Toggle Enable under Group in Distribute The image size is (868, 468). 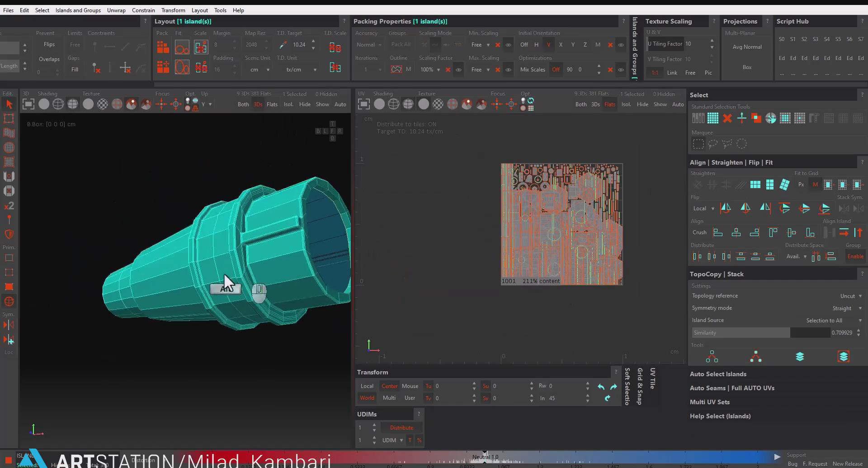coord(855,256)
